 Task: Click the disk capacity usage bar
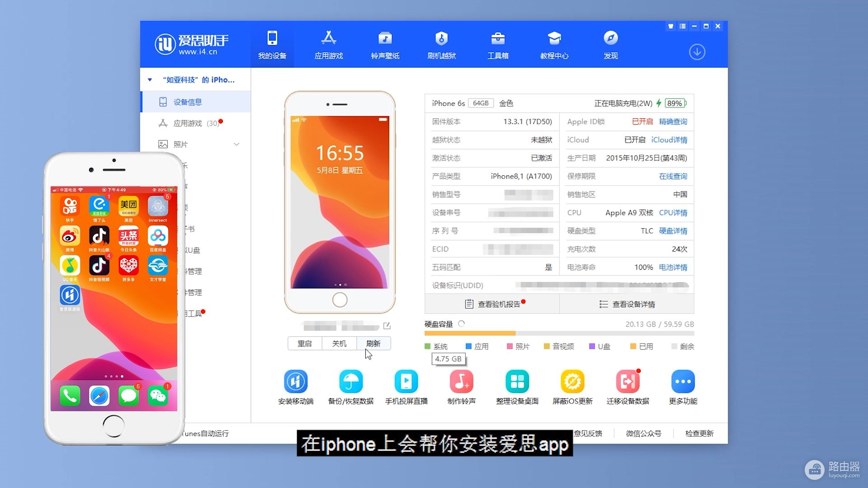pos(559,333)
